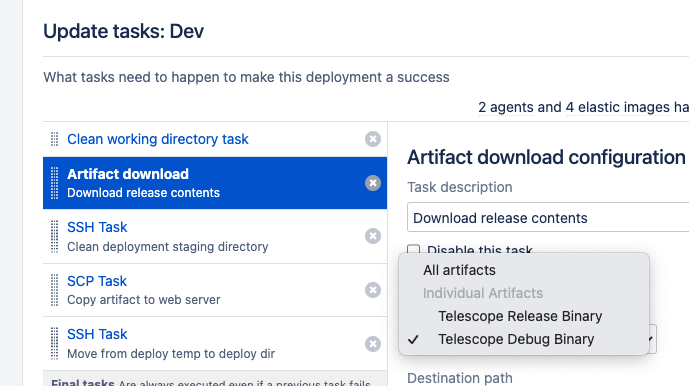
Task: Open the SCP Task link
Action: click(x=97, y=281)
